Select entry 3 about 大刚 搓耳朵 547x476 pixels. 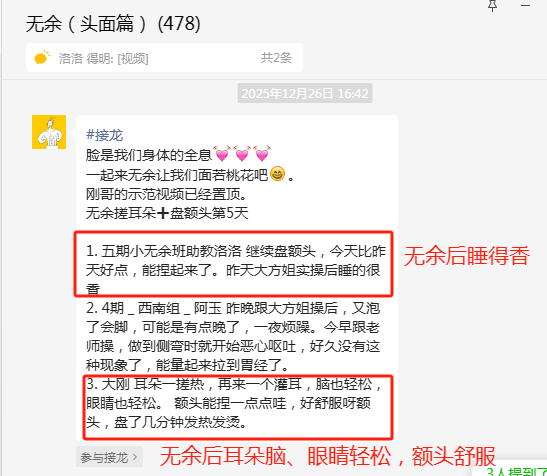(234, 403)
